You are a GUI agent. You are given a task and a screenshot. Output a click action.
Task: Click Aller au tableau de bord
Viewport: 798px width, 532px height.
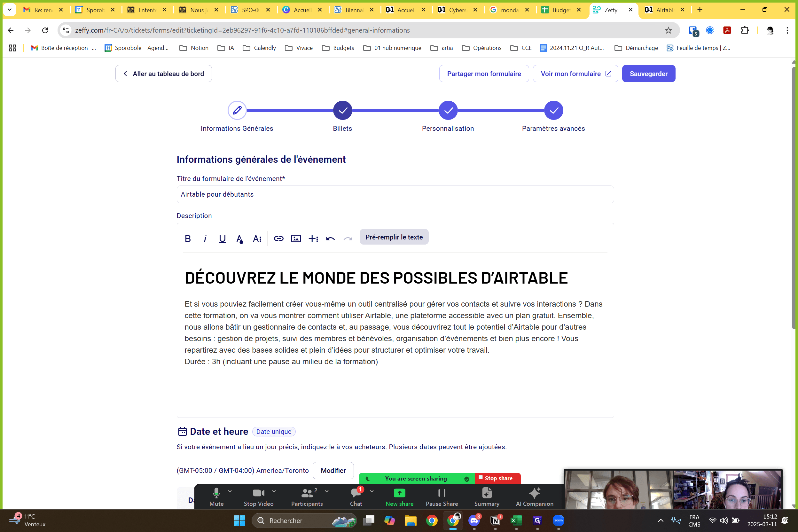164,74
